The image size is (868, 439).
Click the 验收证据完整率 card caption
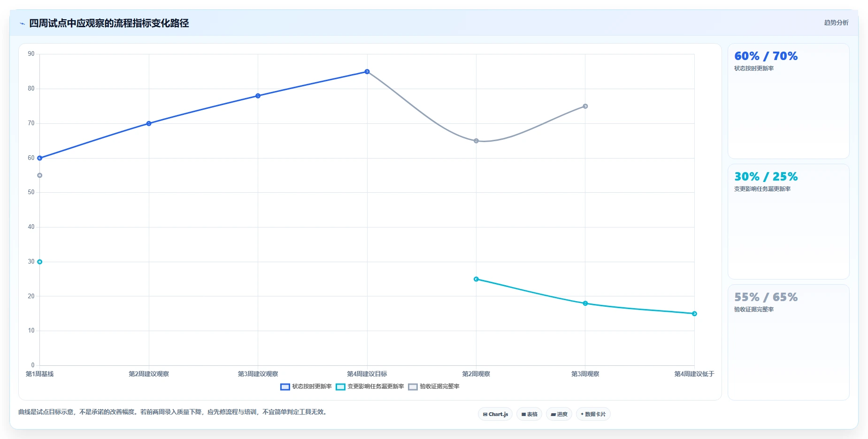(x=754, y=310)
